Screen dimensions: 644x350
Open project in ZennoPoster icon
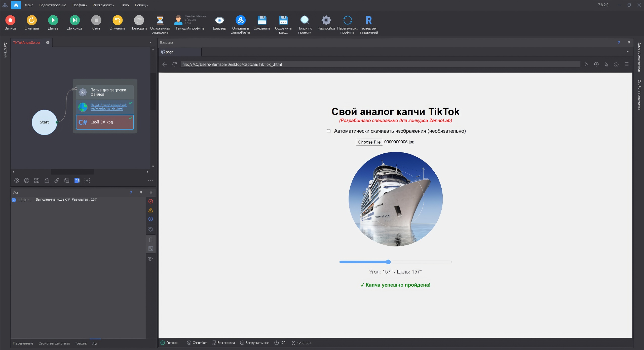[241, 20]
